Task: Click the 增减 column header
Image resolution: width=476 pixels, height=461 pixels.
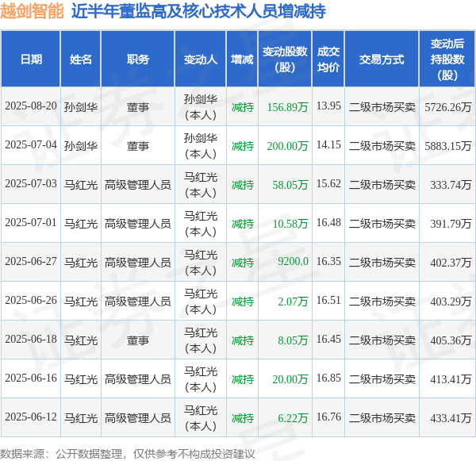Action: coord(242,60)
